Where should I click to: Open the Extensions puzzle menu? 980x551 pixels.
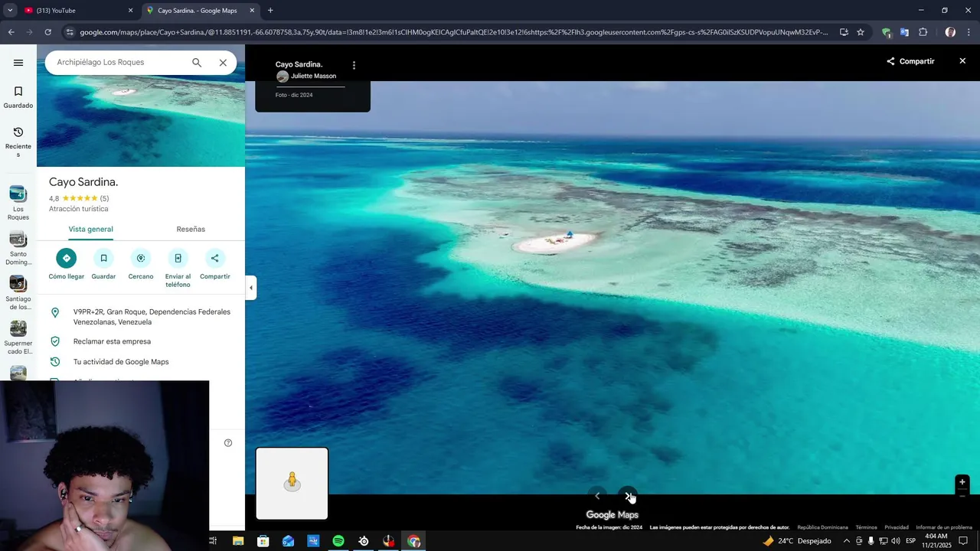tap(923, 32)
